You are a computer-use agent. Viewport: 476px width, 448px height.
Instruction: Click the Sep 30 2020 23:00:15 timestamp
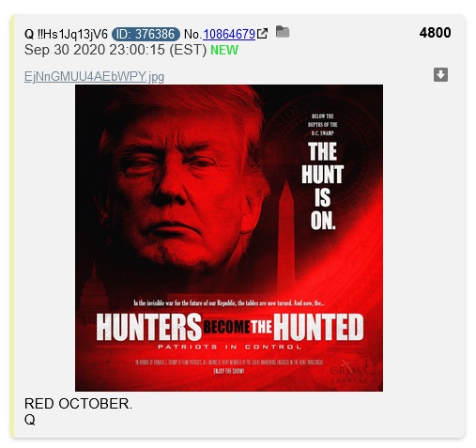point(115,50)
